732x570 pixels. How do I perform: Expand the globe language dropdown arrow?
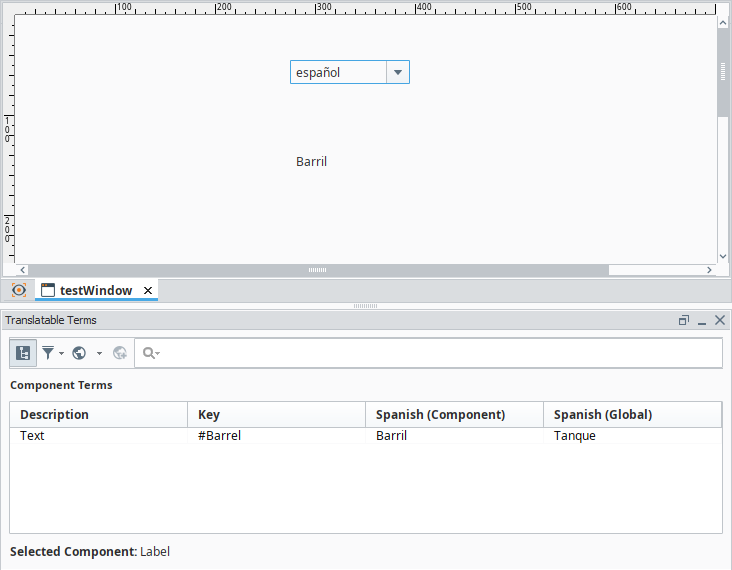tap(99, 353)
